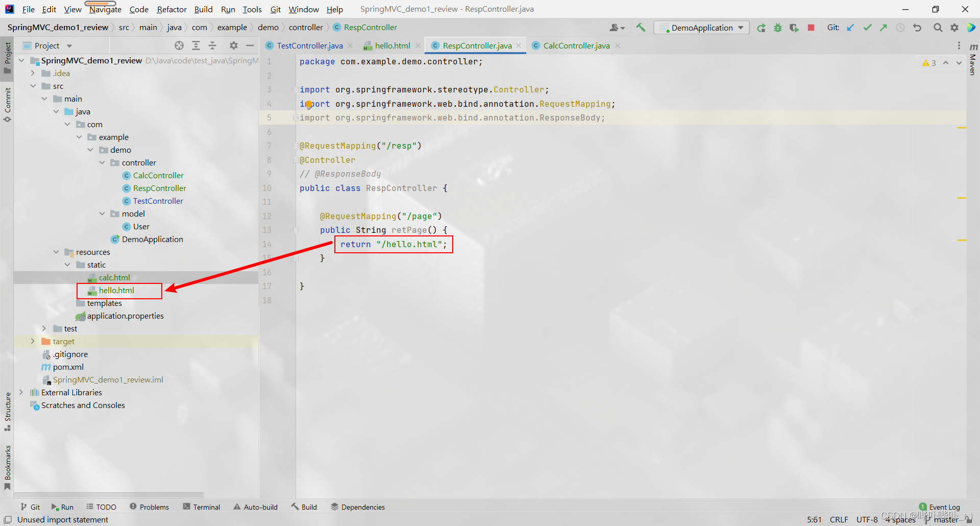The image size is (980, 526).
Task: Open editor tabs more options menu
Action: 959,45
